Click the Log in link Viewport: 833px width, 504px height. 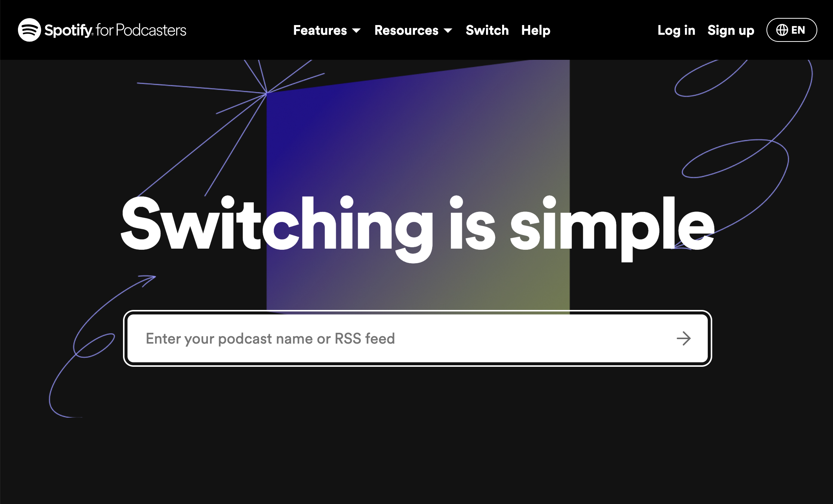[676, 30]
